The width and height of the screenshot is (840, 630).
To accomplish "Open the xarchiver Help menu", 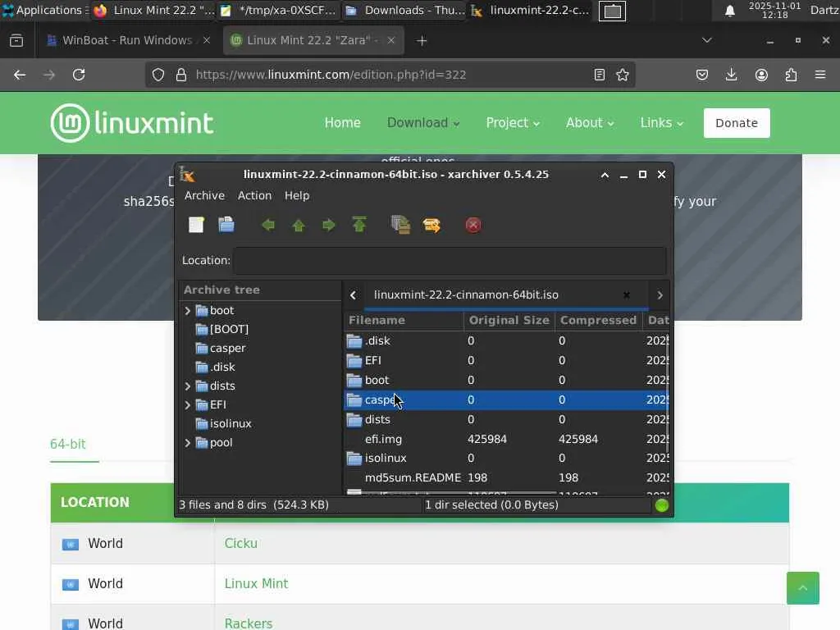I will [x=297, y=195].
